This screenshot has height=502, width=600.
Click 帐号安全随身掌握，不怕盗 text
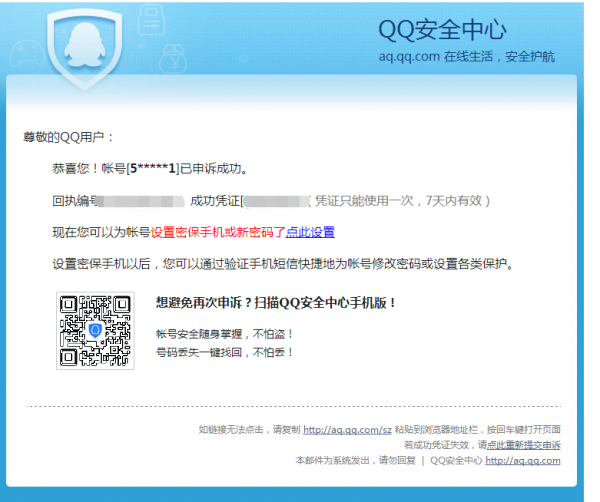tap(224, 334)
